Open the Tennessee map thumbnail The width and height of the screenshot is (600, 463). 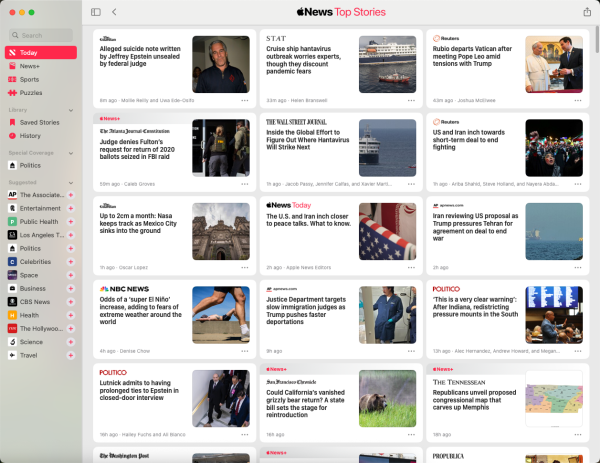(x=554, y=398)
